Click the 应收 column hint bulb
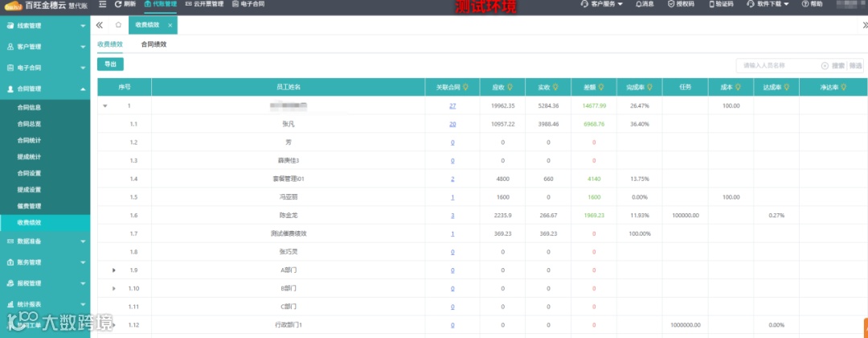Viewport: 868px width, 338px height. tap(509, 87)
